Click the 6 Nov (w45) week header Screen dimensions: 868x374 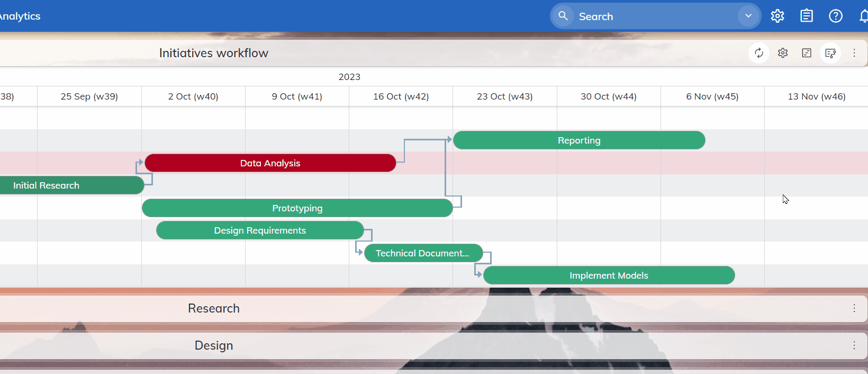pyautogui.click(x=712, y=96)
